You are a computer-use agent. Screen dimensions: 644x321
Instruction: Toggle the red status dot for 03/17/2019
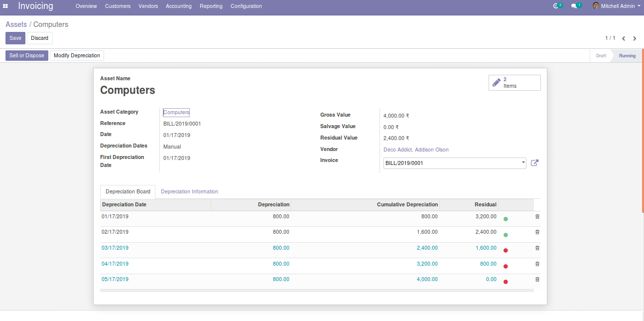[506, 250]
